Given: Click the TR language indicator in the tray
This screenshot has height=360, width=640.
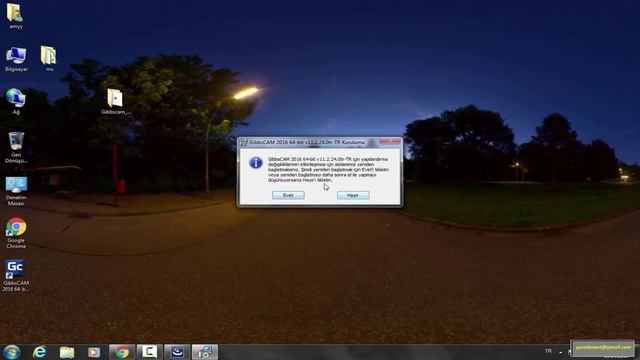Looking at the screenshot, I should click(x=548, y=351).
